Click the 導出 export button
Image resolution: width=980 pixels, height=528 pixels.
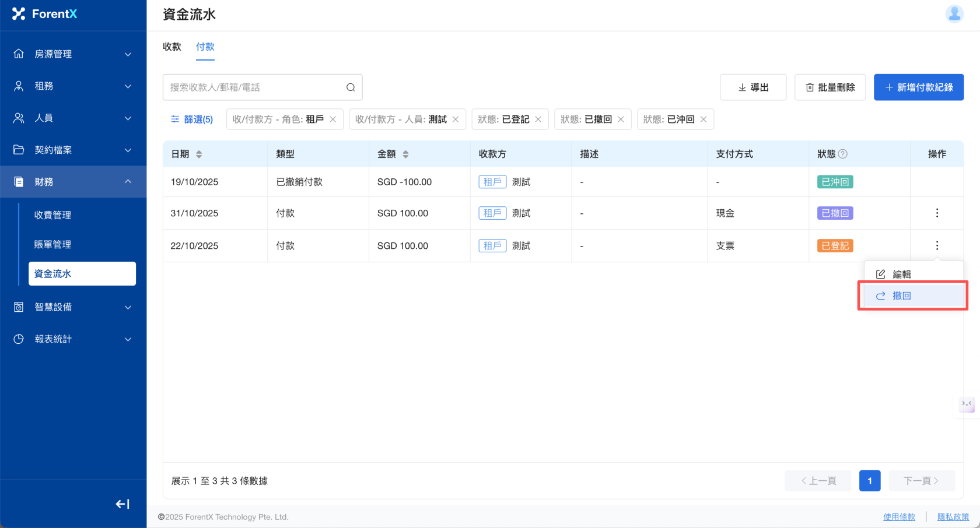(753, 87)
